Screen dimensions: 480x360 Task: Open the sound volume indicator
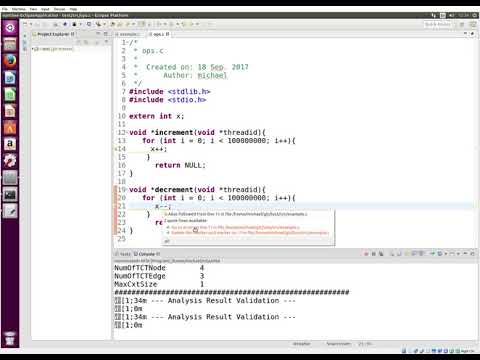tap(452, 15)
